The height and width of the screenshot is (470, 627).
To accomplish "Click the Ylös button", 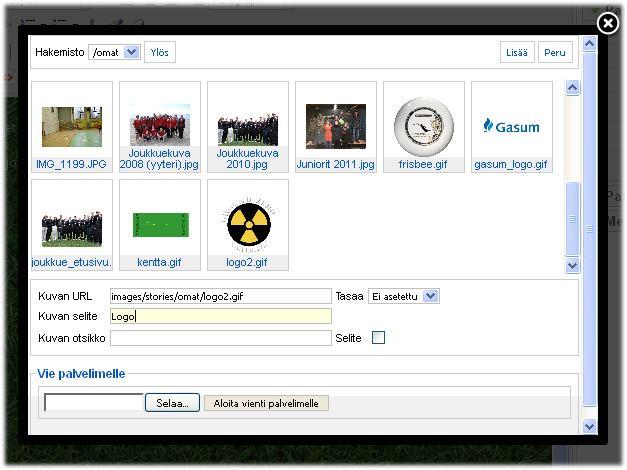I will click(x=160, y=52).
